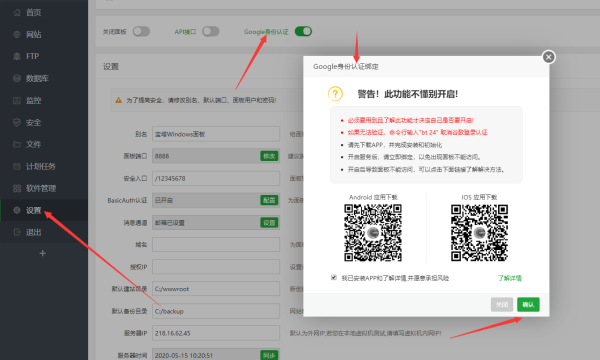This screenshot has height=360, width=600.
Task: Click the plus icon below 退出
Action: pos(43,253)
